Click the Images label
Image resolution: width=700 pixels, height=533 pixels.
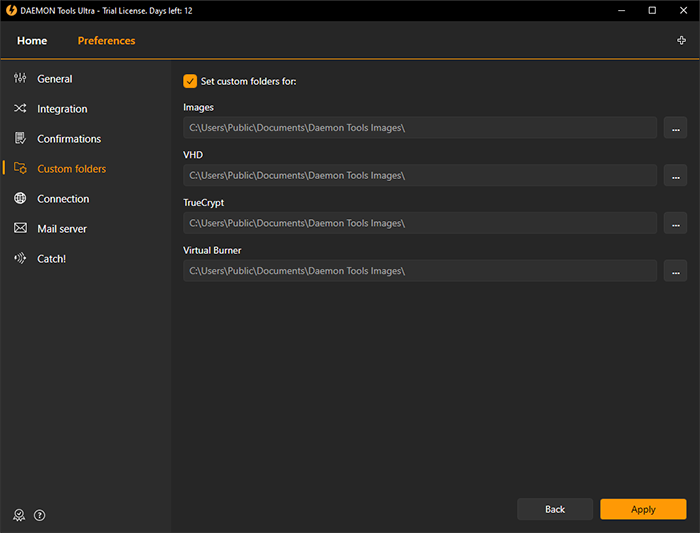pos(198,108)
